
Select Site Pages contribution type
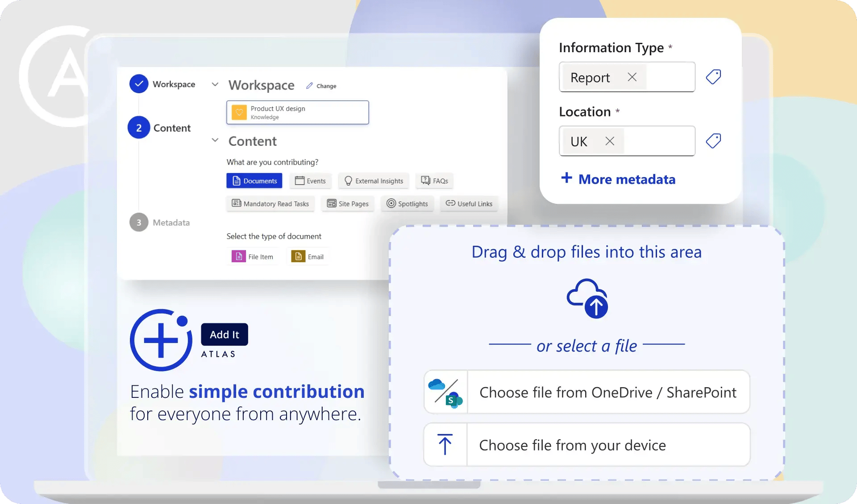tap(348, 204)
